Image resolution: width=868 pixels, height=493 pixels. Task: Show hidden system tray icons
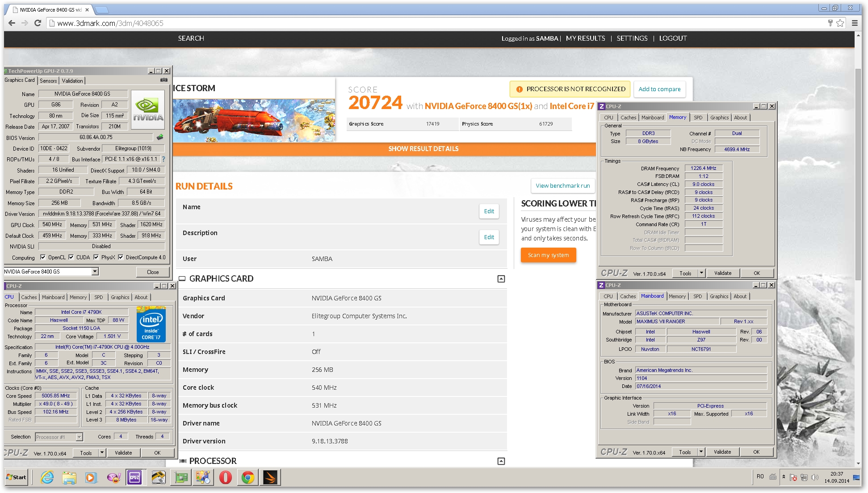click(x=784, y=477)
